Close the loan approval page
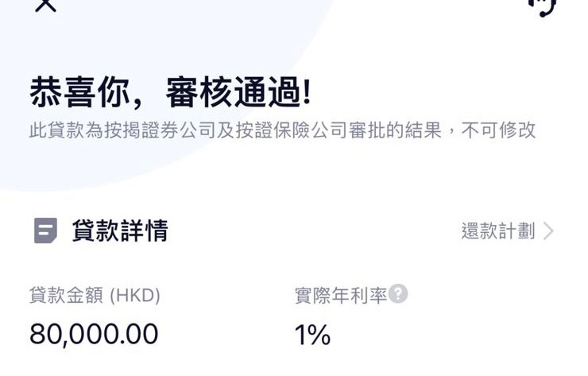588x376 pixels. click(x=45, y=6)
